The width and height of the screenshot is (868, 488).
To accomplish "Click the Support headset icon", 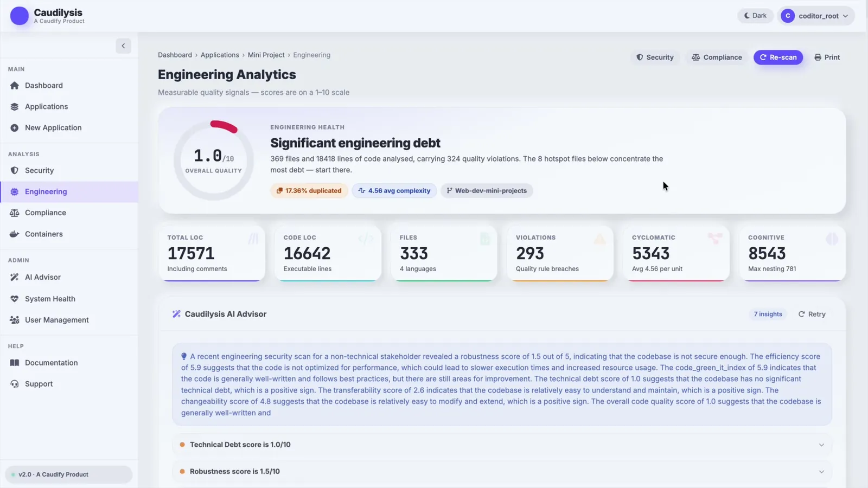I will [x=15, y=384].
